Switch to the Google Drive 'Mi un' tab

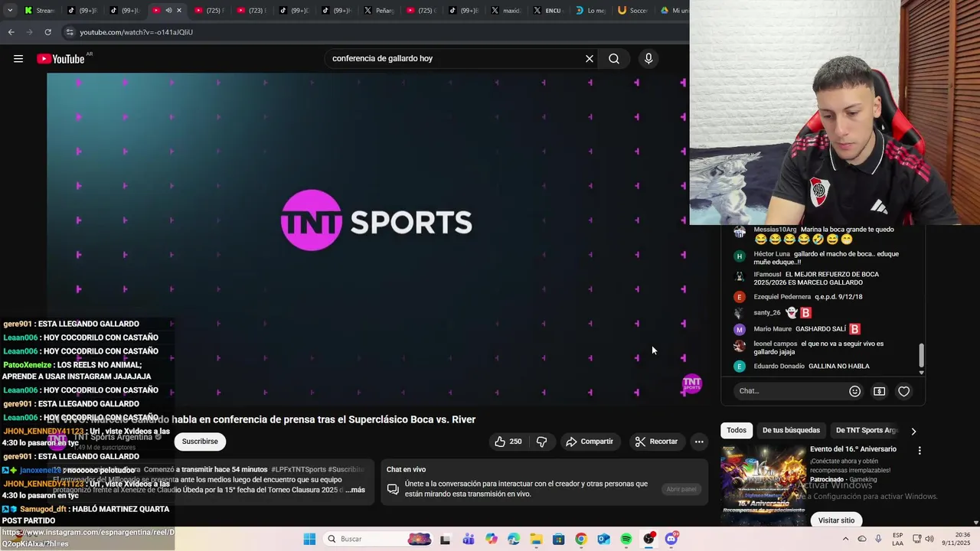[674, 10]
